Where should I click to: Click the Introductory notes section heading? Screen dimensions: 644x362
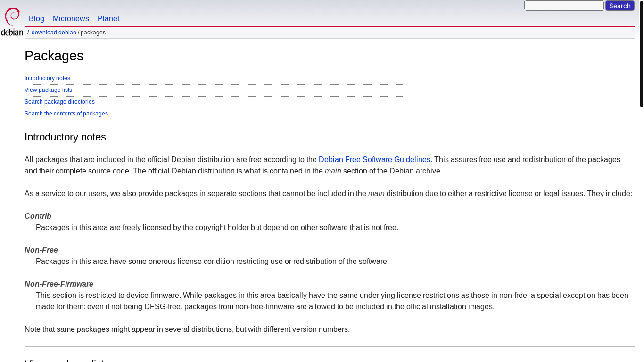pos(65,137)
